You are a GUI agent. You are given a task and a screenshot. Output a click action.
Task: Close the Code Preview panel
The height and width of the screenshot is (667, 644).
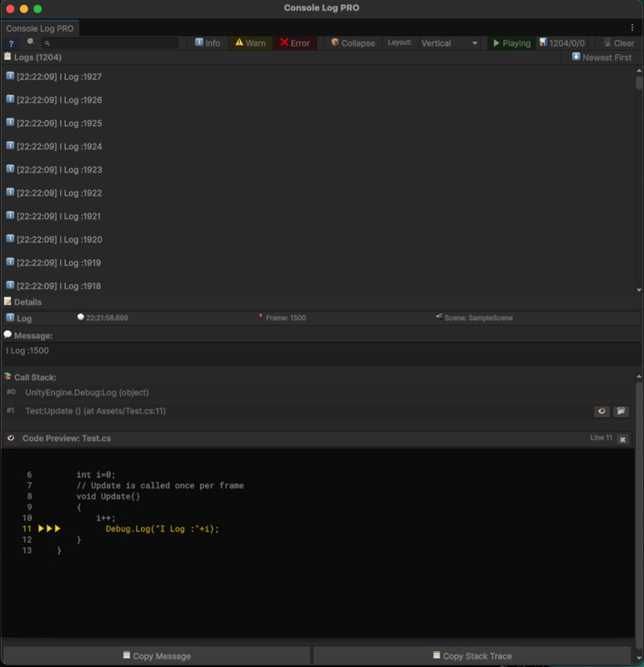point(622,439)
